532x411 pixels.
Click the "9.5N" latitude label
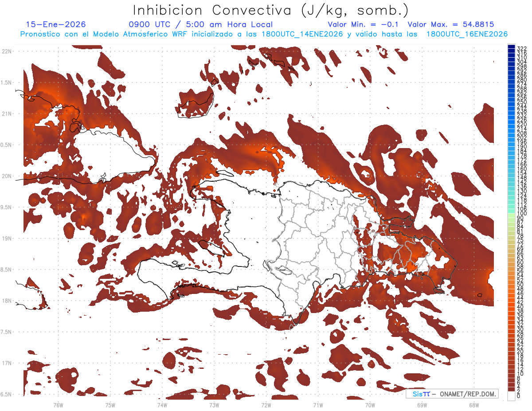click(6, 207)
